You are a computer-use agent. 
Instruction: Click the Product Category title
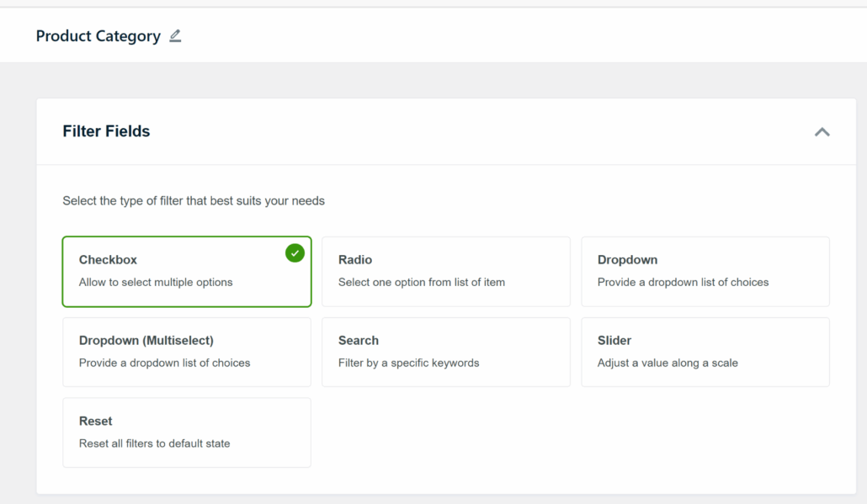point(98,35)
